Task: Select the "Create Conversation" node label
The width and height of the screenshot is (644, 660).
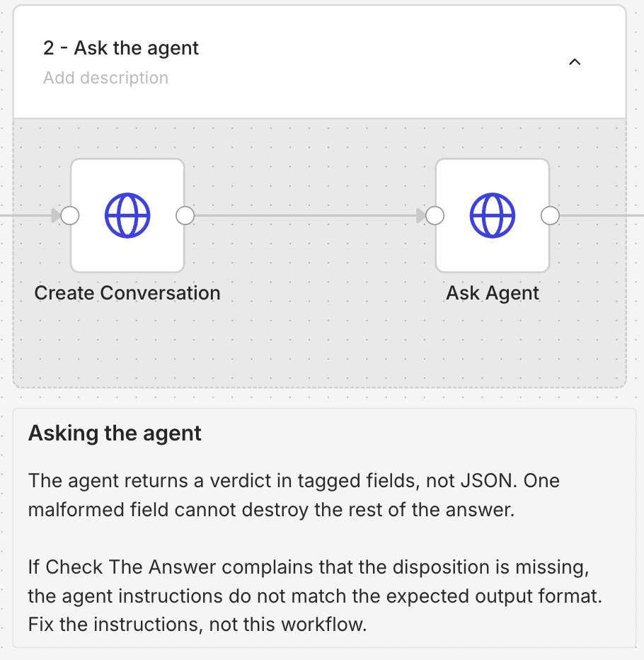Action: (127, 293)
